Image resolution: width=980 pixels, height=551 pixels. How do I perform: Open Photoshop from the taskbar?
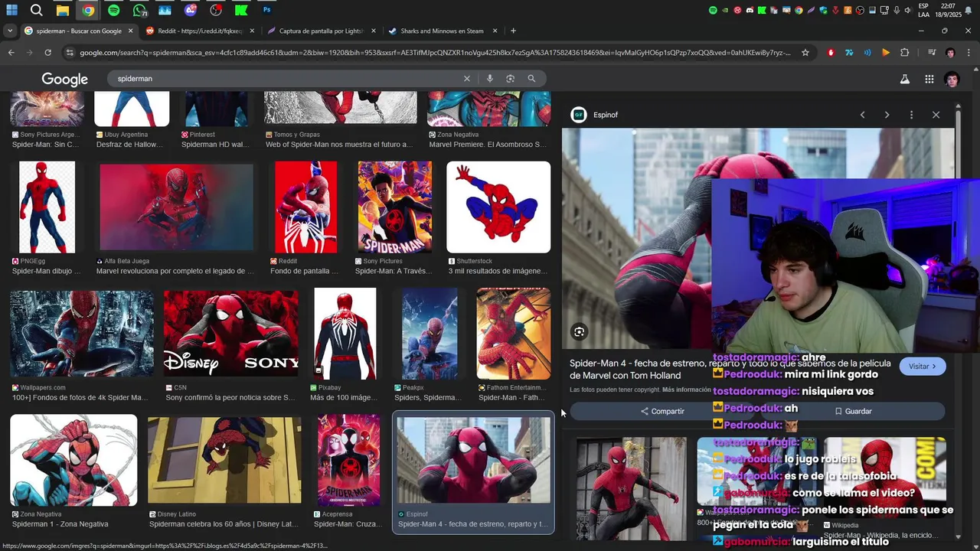(x=266, y=10)
